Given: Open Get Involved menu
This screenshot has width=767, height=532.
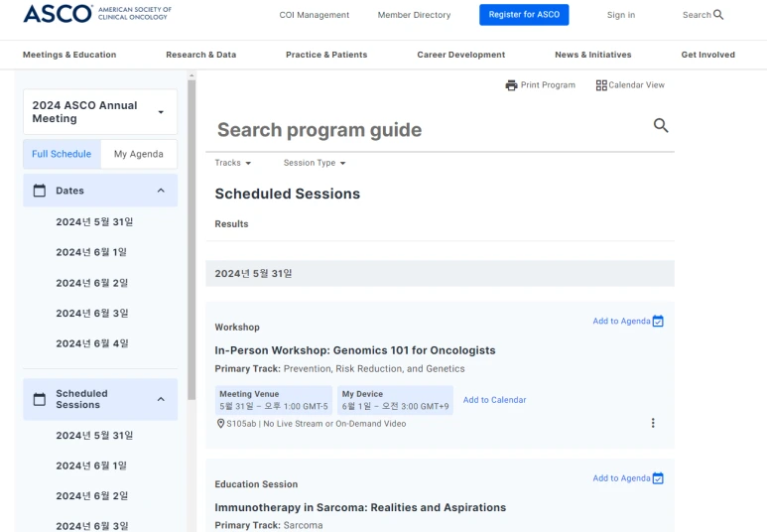Looking at the screenshot, I should coord(707,55).
